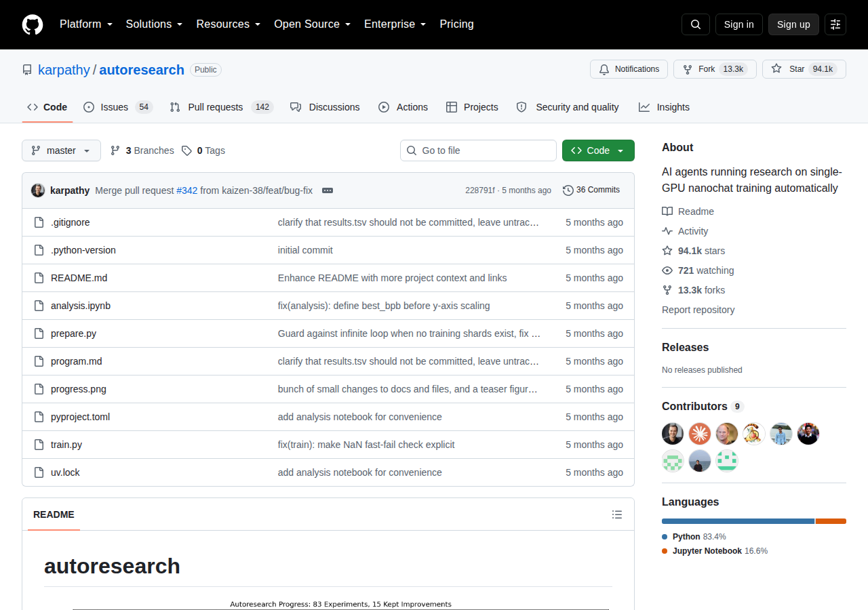Open the README outline icon
Image resolution: width=868 pixels, height=610 pixels.
point(617,514)
